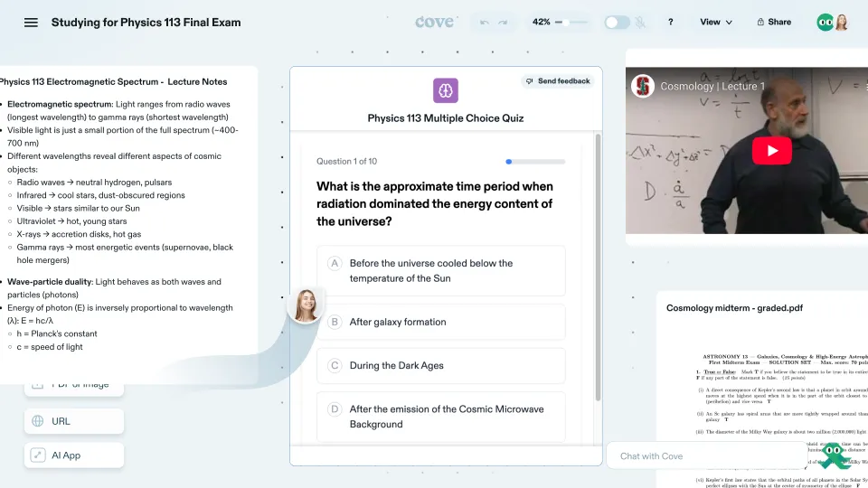Click the Share button

(x=774, y=22)
